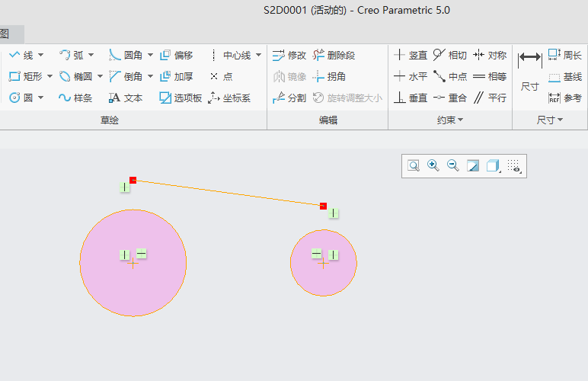The image size is (588, 381).
Task: Apply the Symmetric (对称) constraint
Action: click(490, 56)
